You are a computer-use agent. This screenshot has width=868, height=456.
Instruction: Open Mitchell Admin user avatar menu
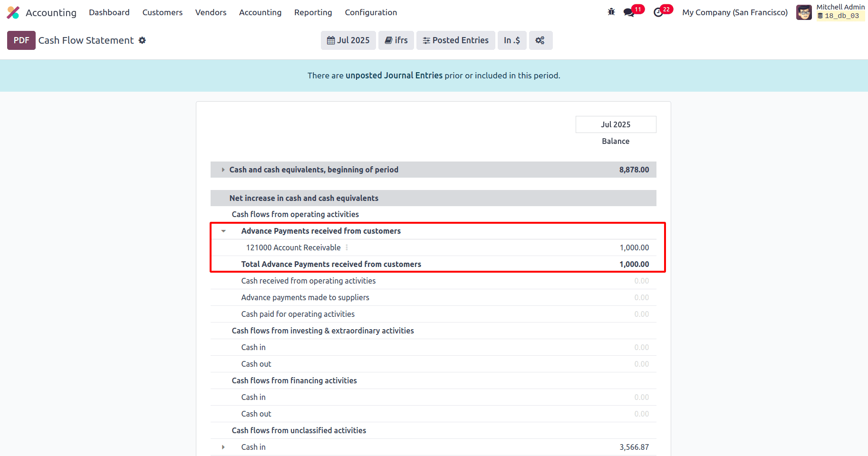click(804, 12)
